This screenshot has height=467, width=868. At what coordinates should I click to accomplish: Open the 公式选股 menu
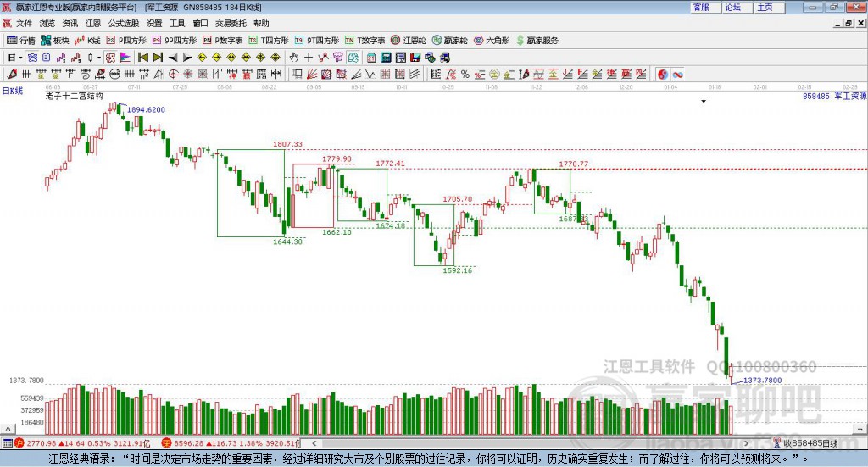[124, 23]
